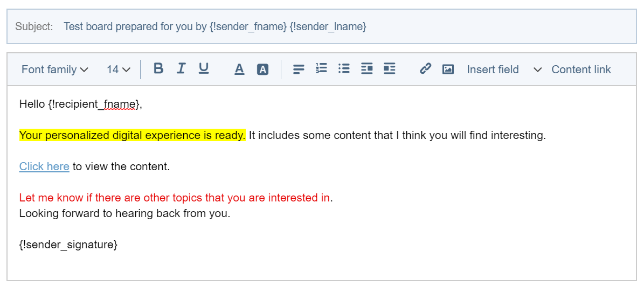Insert a bulleted list
644x286 pixels.
(344, 69)
